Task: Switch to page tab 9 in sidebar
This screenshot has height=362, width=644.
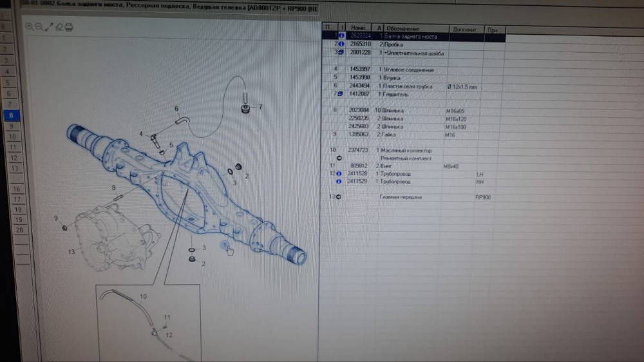Action: (x=12, y=126)
